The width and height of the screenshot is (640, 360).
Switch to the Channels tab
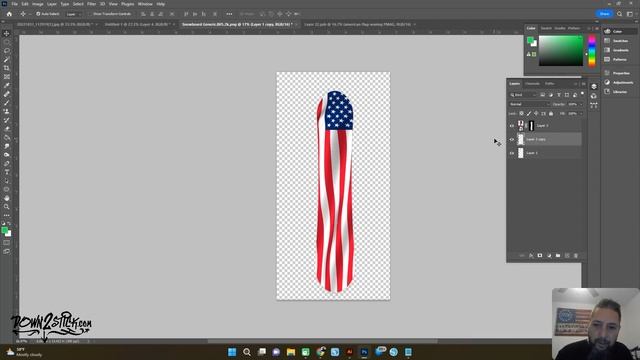(x=532, y=84)
